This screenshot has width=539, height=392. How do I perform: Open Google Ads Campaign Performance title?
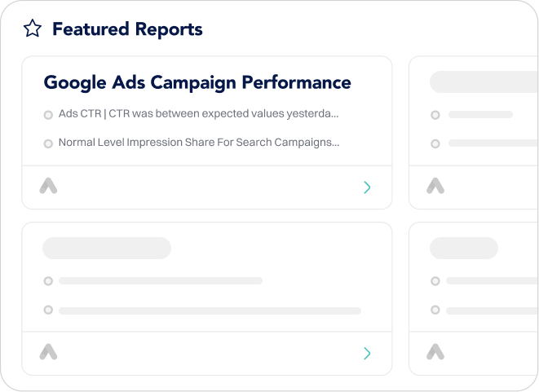click(x=197, y=83)
